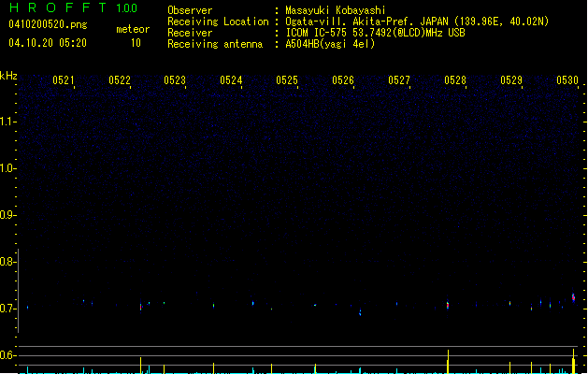This screenshot has width=588, height=374.
Task: Click the 0525 time marker
Action: click(287, 80)
